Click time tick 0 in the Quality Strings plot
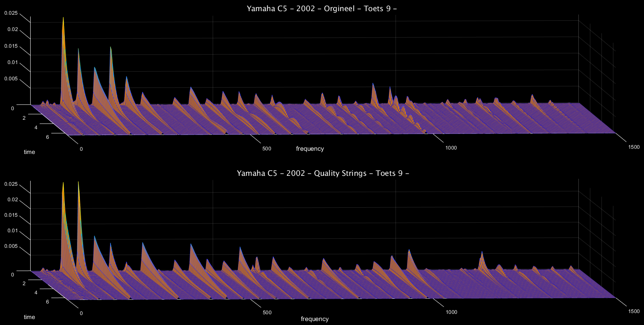 13,275
